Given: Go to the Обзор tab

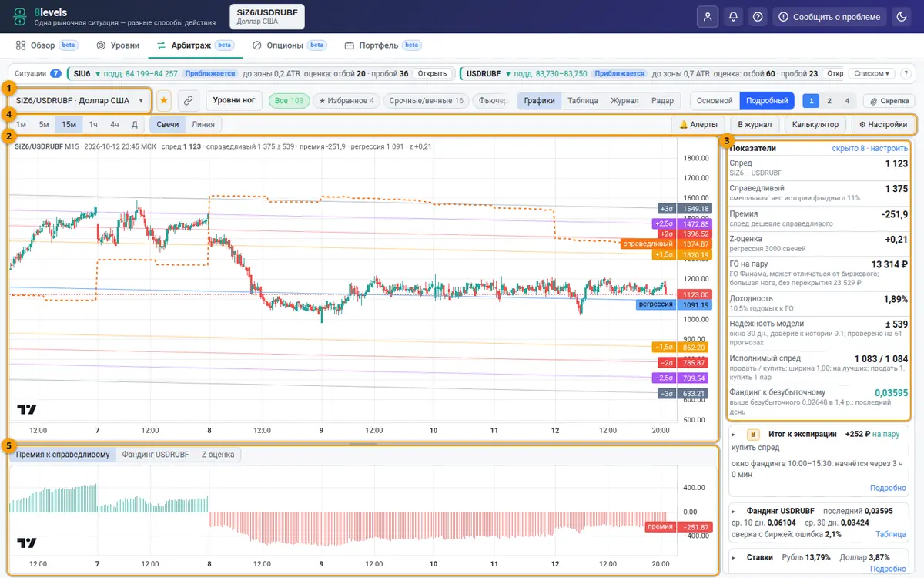Looking at the screenshot, I should (47, 45).
